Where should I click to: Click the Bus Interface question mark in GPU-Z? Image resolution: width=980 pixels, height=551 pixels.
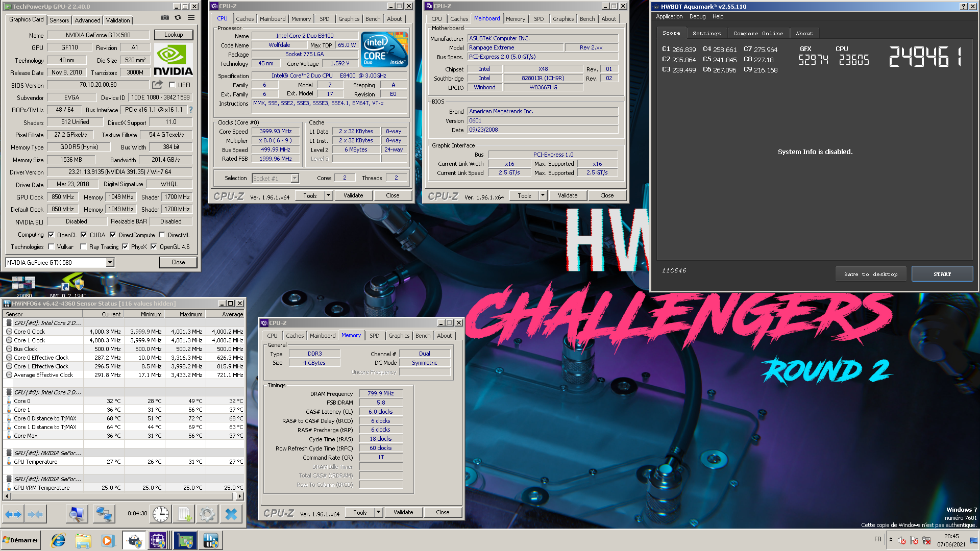tap(191, 110)
